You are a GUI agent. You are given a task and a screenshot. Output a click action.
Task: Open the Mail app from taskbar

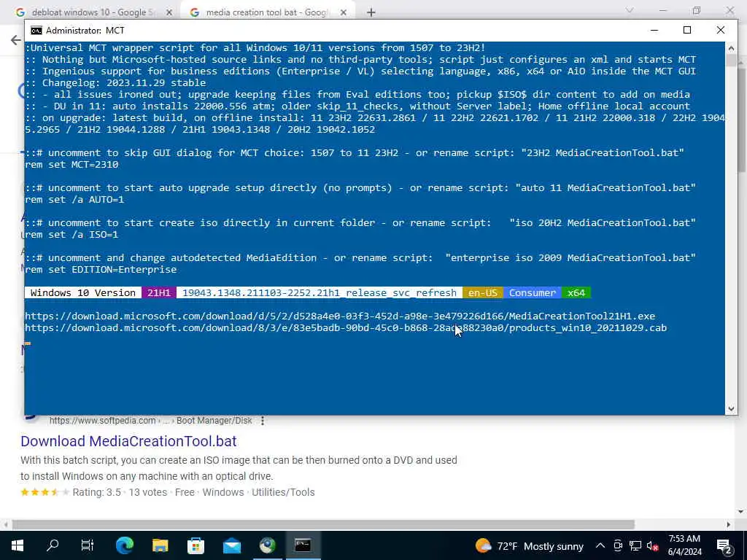coord(231,545)
